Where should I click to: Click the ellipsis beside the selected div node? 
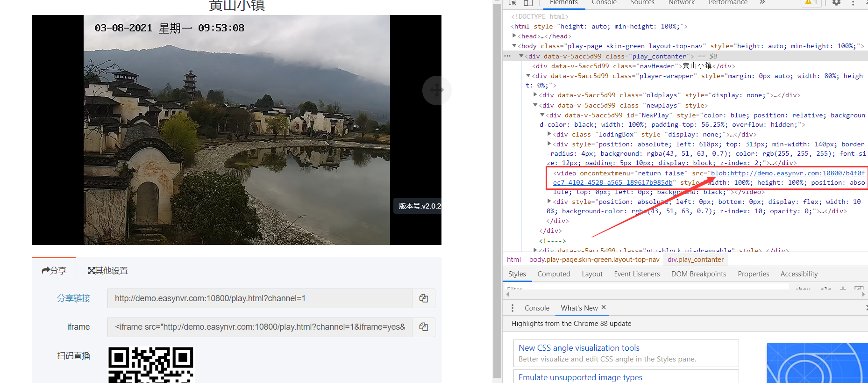point(507,56)
